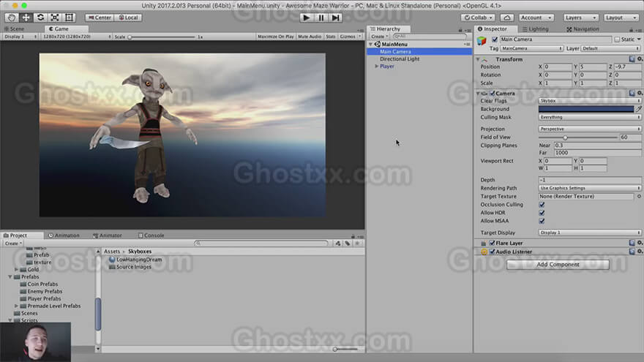This screenshot has height=362, width=644.
Task: Toggle Center pivot mode button
Action: coord(100,18)
